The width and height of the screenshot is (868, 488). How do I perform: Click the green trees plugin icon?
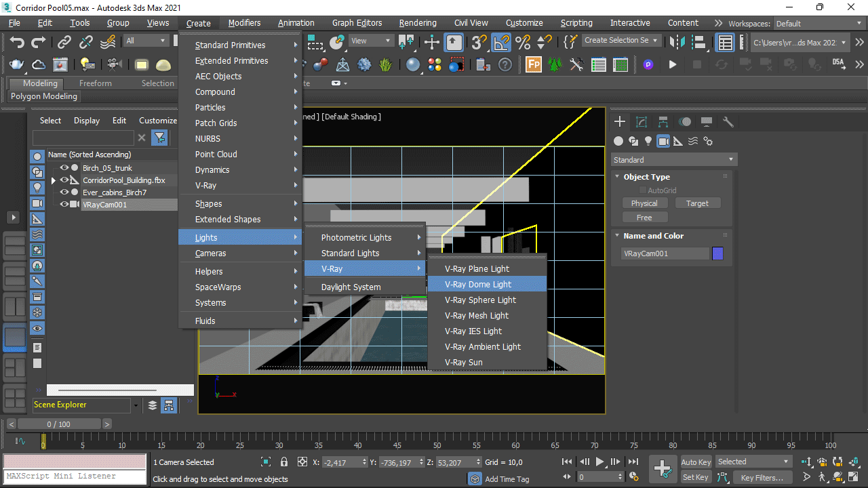point(555,65)
